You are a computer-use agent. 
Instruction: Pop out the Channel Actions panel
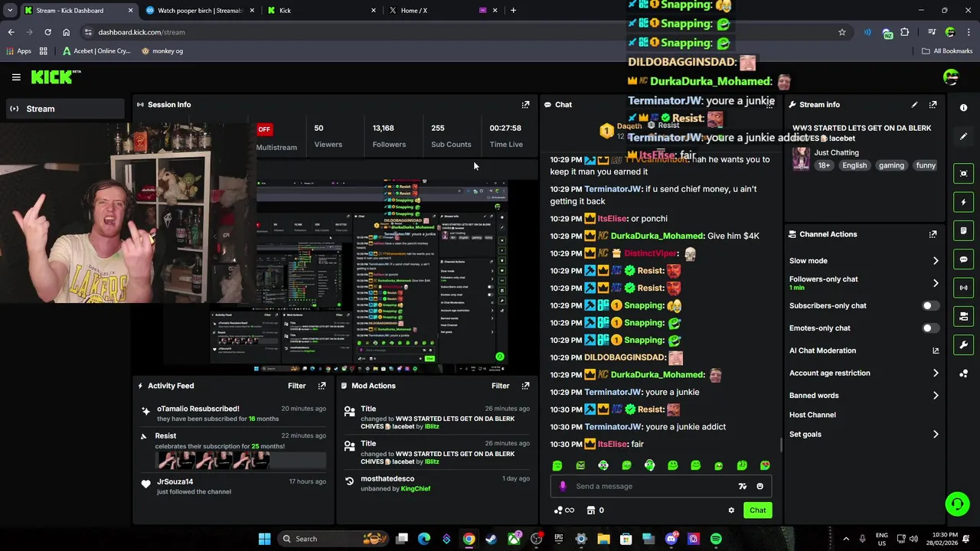[x=933, y=234]
